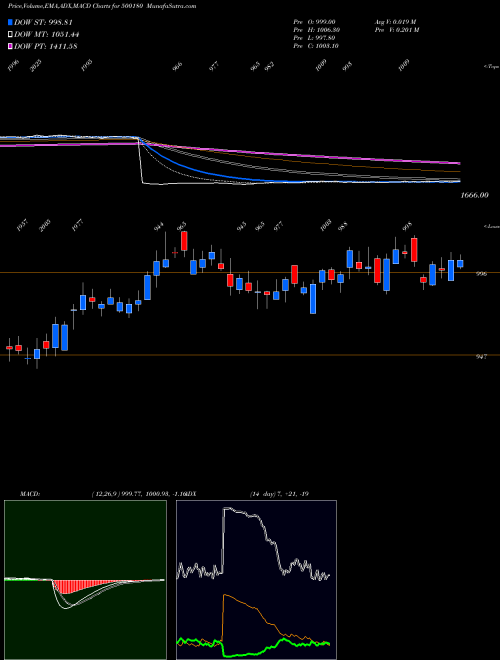Click the chart title mentioning MunafaSutra.com
This screenshot has width=500, height=660.
[x=102, y=6]
